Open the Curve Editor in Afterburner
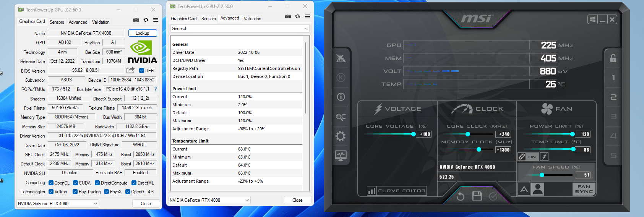644x217 pixels. click(397, 191)
